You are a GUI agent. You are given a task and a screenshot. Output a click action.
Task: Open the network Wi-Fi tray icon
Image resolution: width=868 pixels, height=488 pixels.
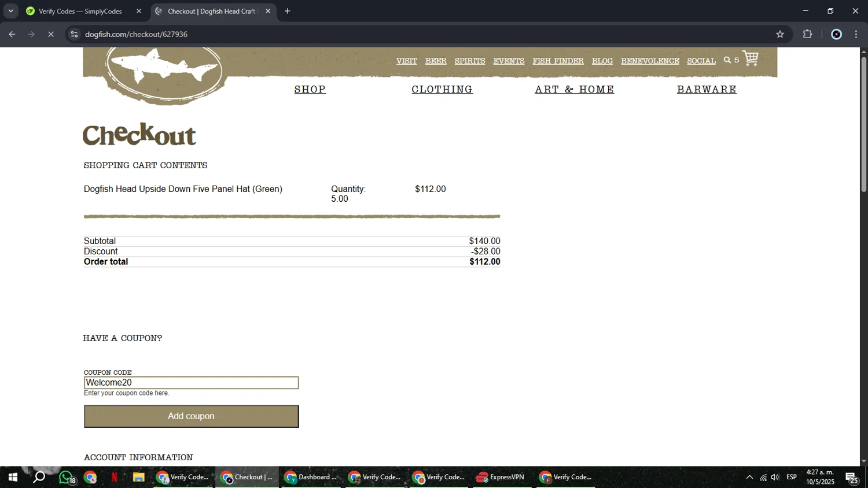tap(763, 478)
